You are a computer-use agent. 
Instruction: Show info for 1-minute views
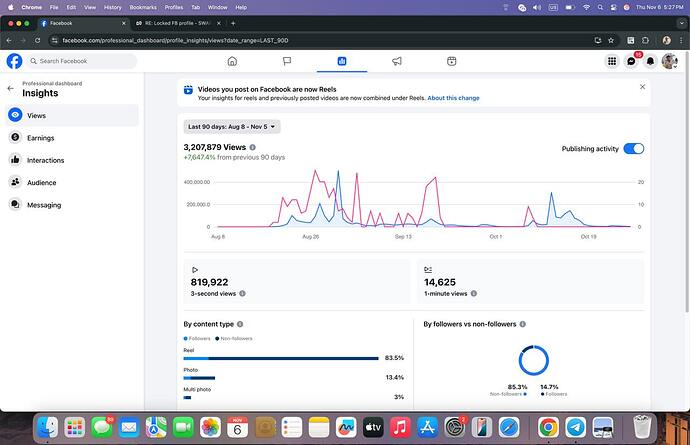pos(473,294)
